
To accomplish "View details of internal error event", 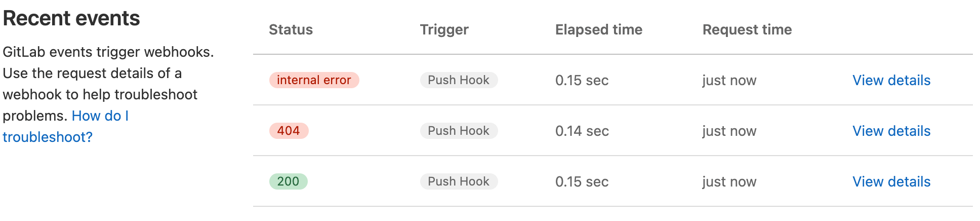I will tap(891, 80).
